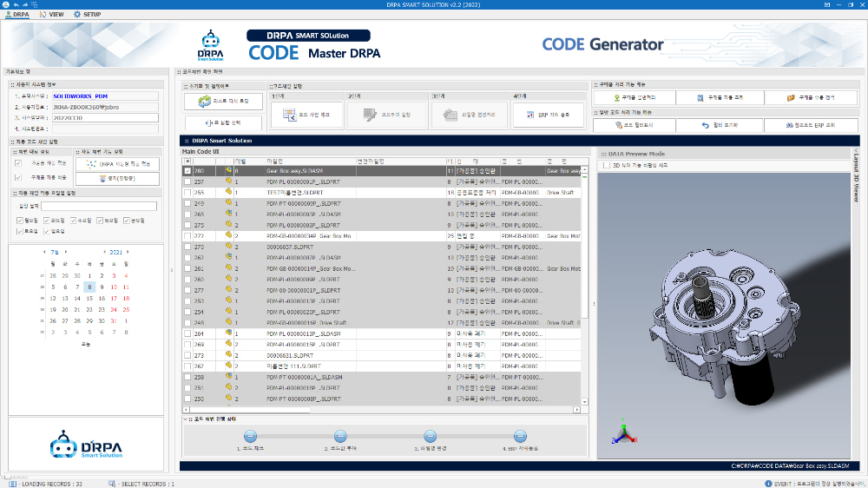
Task: Click the green download purchase-part icon
Action: 616,97
